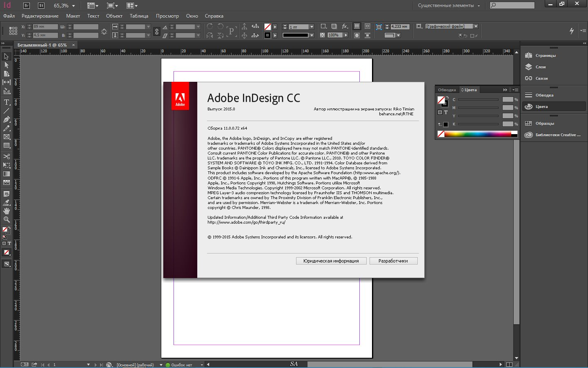Toggle formatting affects text T in Tools
Screen dimensions: 588x368
click(9, 243)
